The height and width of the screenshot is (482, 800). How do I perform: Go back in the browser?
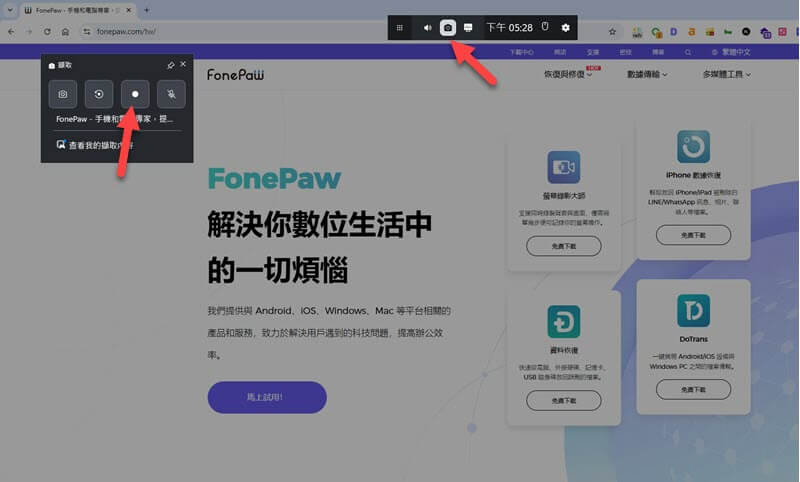[11, 32]
